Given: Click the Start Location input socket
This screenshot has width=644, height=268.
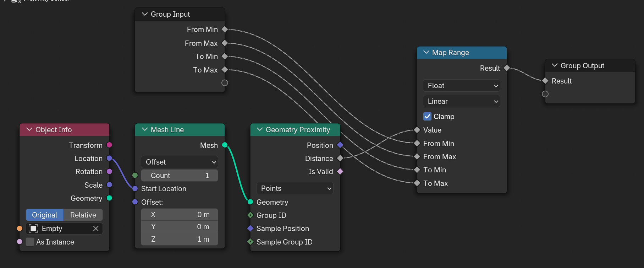Looking at the screenshot, I should [x=135, y=188].
